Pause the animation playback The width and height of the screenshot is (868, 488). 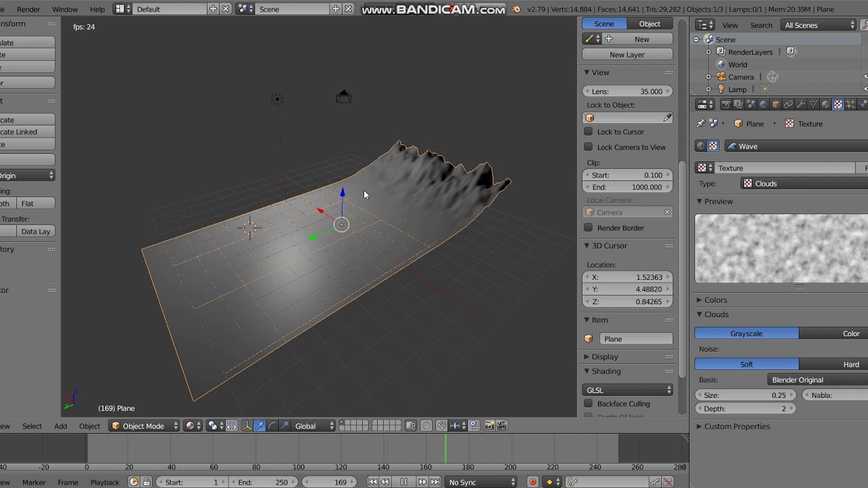click(x=403, y=482)
